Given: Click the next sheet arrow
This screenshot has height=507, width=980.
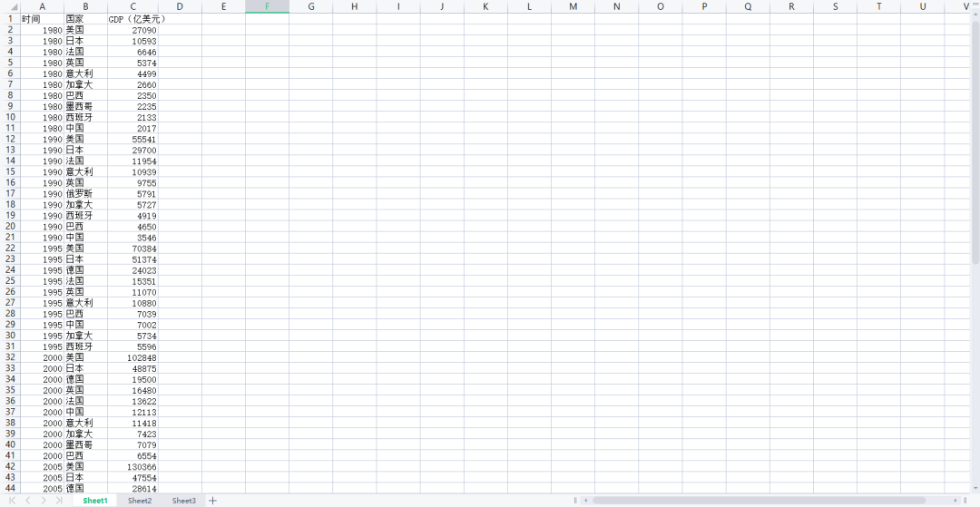Looking at the screenshot, I should pyautogui.click(x=44, y=501).
